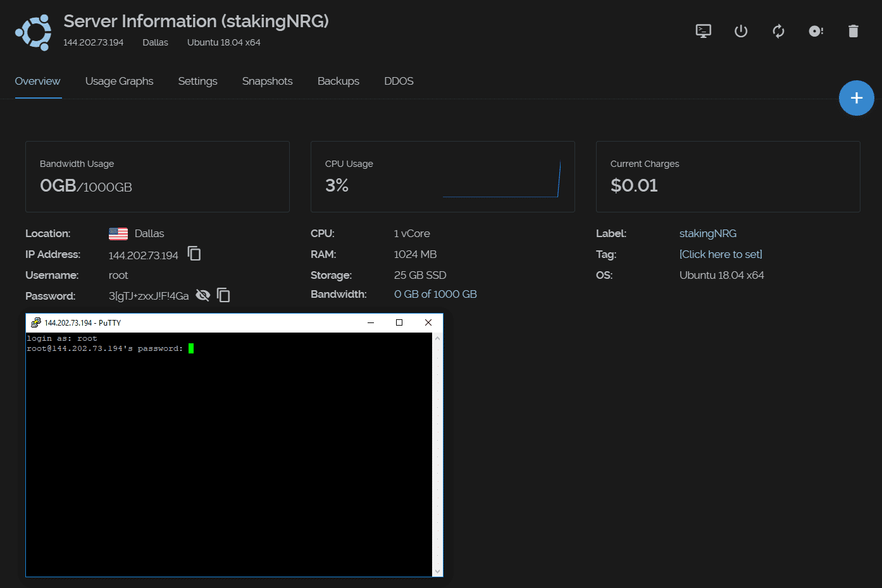The width and height of the screenshot is (882, 588).
Task: Hide the server password with eye icon
Action: click(x=202, y=295)
